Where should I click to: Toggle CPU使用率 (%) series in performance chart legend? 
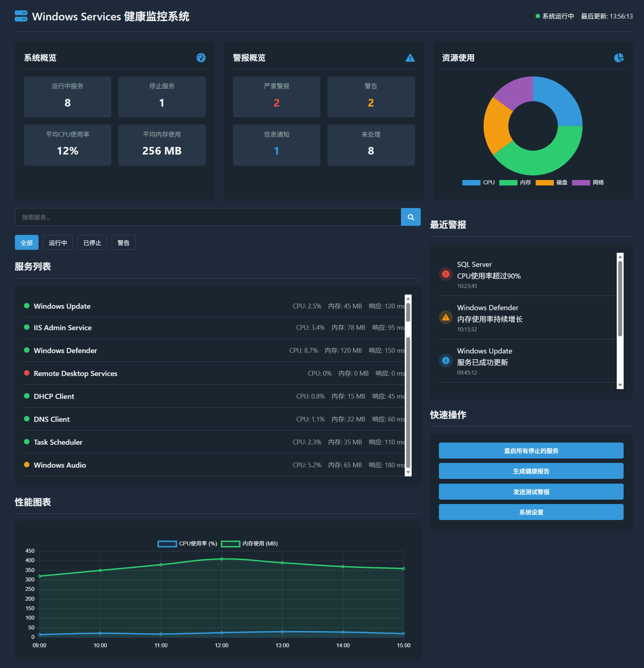[x=187, y=544]
